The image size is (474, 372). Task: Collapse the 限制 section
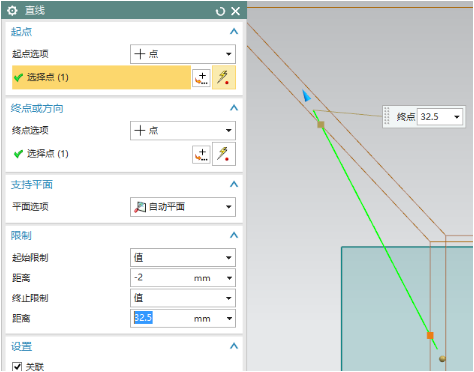tap(234, 235)
